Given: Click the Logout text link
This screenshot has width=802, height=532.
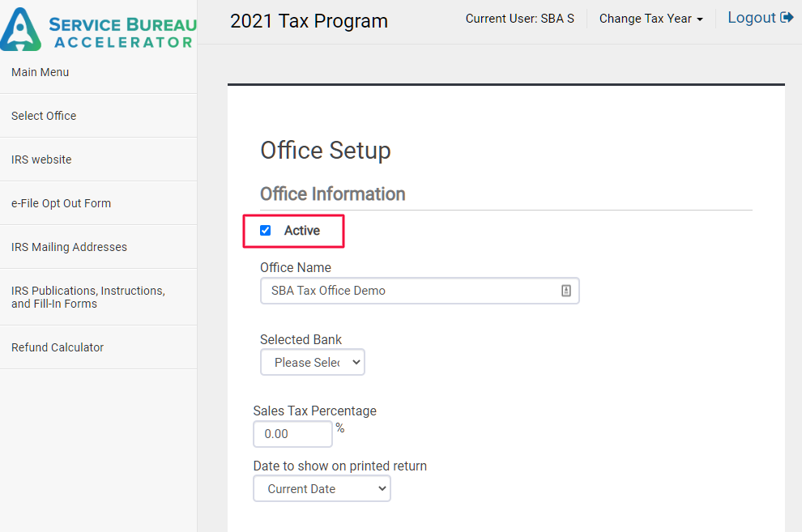Looking at the screenshot, I should tap(751, 18).
